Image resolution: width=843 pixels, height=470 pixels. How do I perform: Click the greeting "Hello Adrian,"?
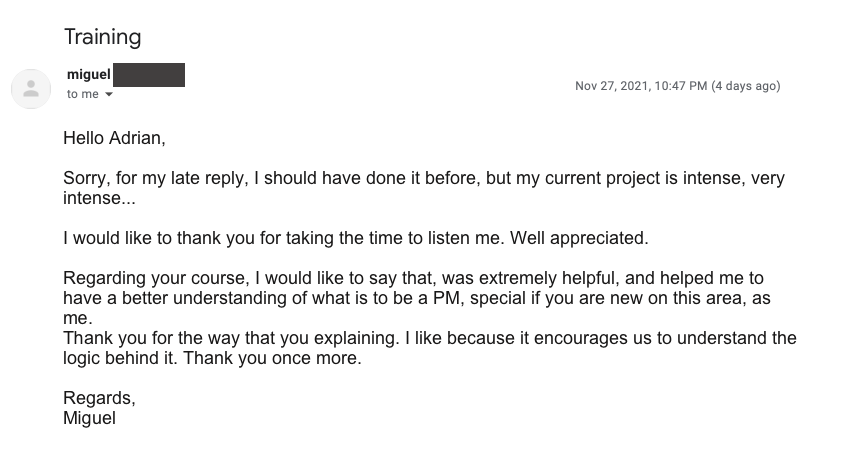point(114,138)
